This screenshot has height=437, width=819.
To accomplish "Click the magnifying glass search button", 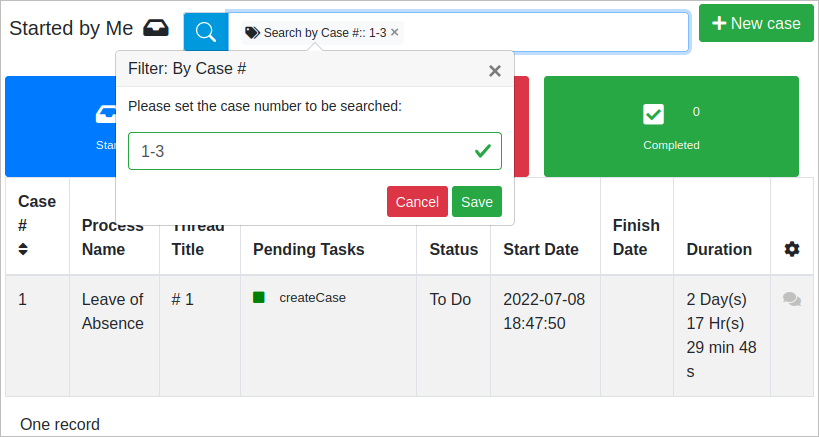I will click(x=205, y=32).
